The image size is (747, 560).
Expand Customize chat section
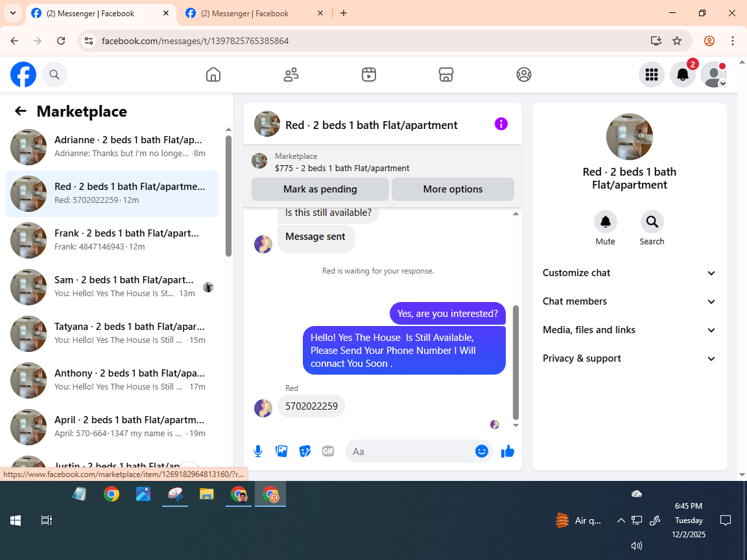[x=630, y=273]
